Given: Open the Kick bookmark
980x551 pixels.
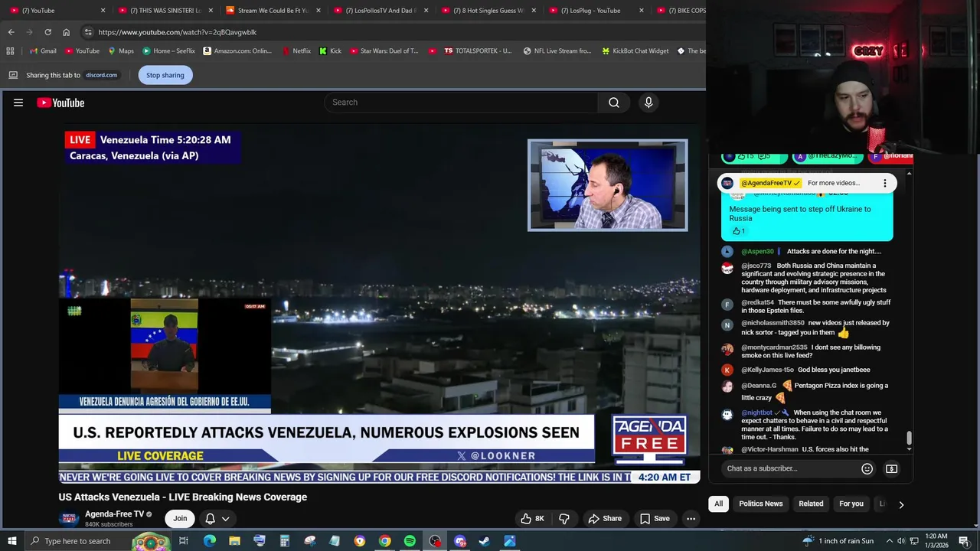Looking at the screenshot, I should pyautogui.click(x=331, y=51).
